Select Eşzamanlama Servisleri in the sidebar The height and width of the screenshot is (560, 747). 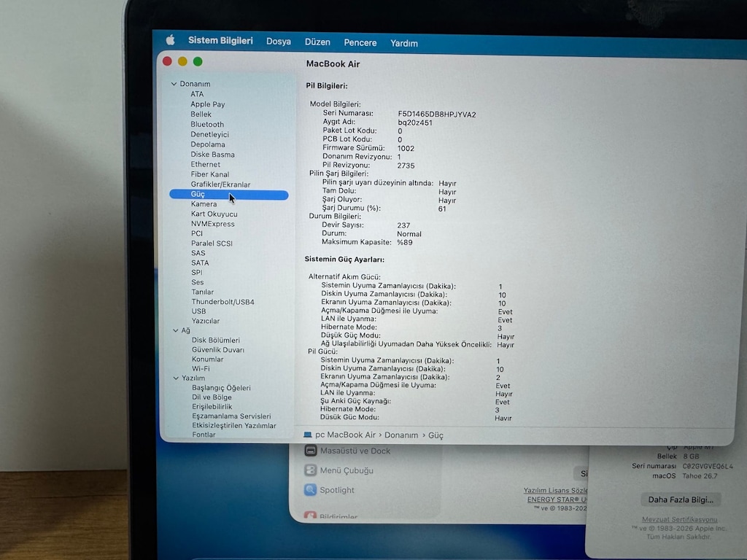pyautogui.click(x=231, y=416)
